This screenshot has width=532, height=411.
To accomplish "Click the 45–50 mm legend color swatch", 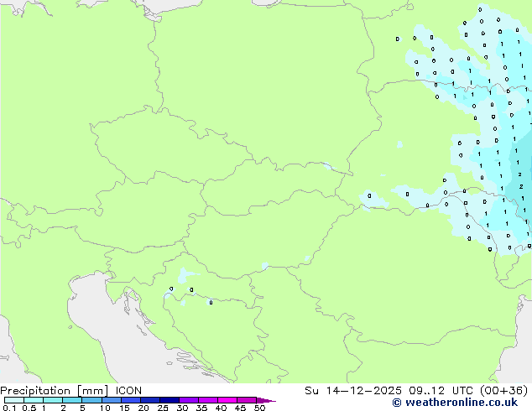I will coord(247,400).
